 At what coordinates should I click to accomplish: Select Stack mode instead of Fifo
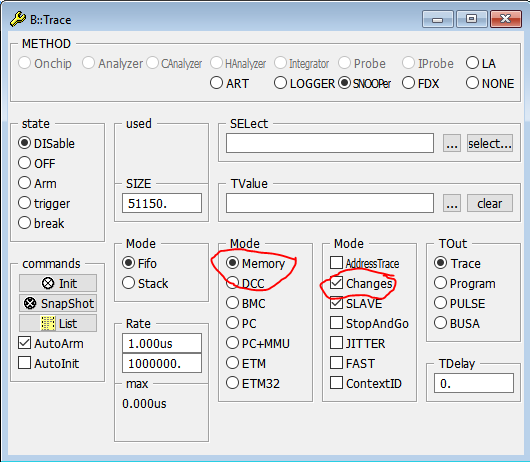128,283
